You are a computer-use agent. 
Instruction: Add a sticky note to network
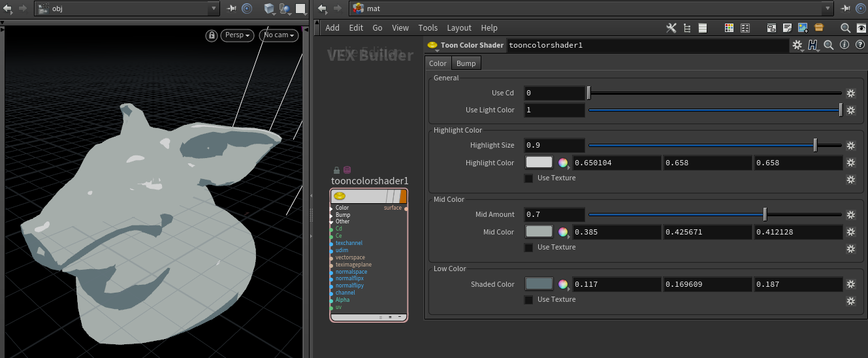[787, 28]
